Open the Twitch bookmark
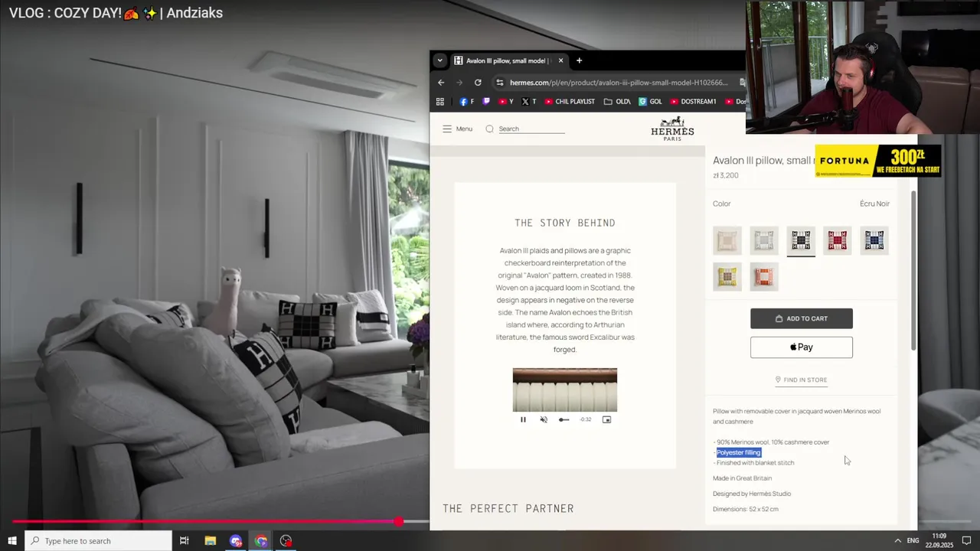980x551 pixels. click(x=486, y=101)
